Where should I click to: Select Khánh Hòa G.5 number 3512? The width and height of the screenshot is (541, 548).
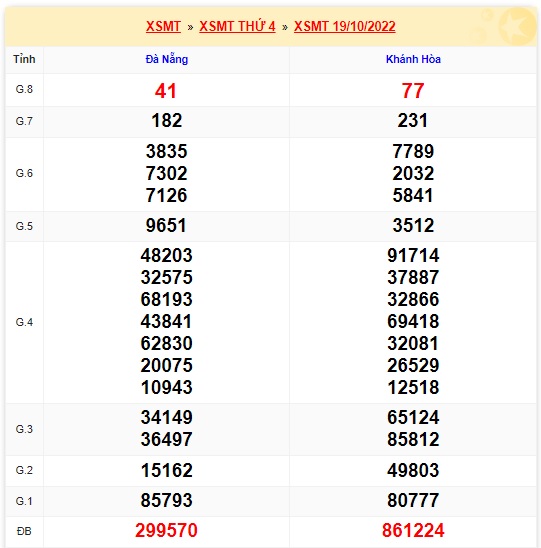[413, 225]
